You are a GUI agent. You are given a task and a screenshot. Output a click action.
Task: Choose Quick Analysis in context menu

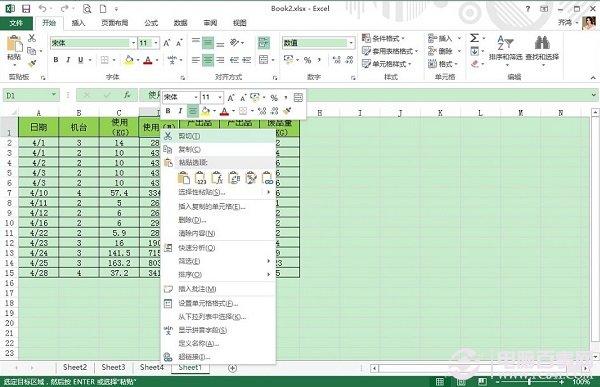point(218,248)
